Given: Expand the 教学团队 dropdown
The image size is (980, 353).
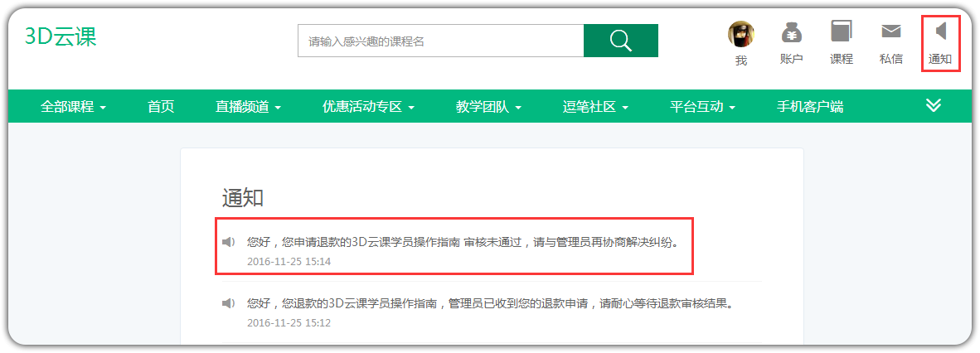Looking at the screenshot, I should [488, 107].
